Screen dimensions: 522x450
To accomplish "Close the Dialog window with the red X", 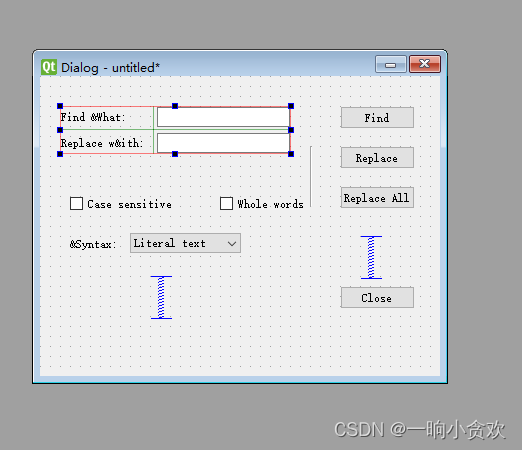I will (x=425, y=64).
